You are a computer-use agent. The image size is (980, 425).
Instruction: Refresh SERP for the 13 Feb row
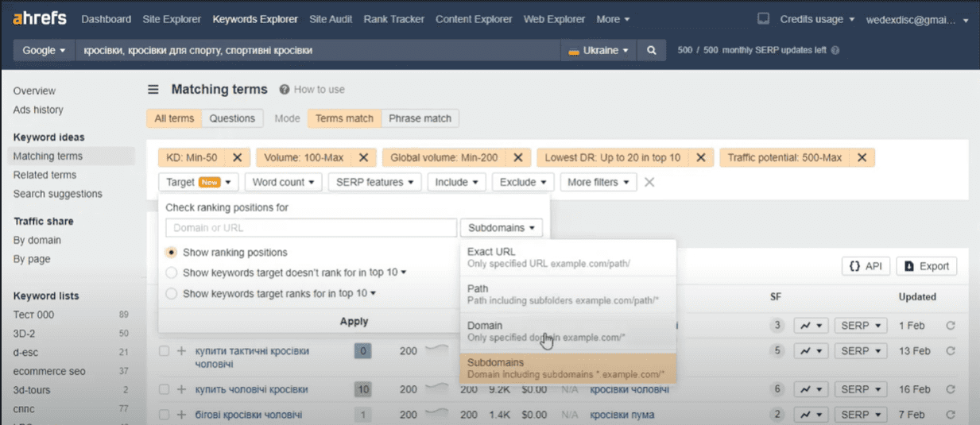click(x=951, y=350)
